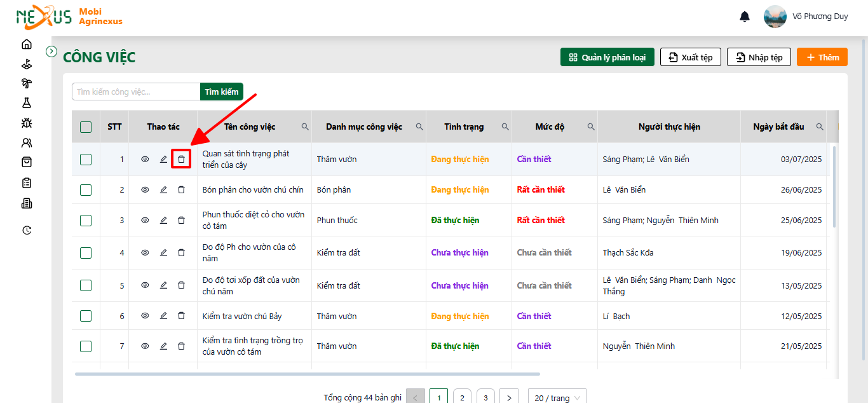Focus the "Tìm kiếm công việc..." search field

(136, 92)
